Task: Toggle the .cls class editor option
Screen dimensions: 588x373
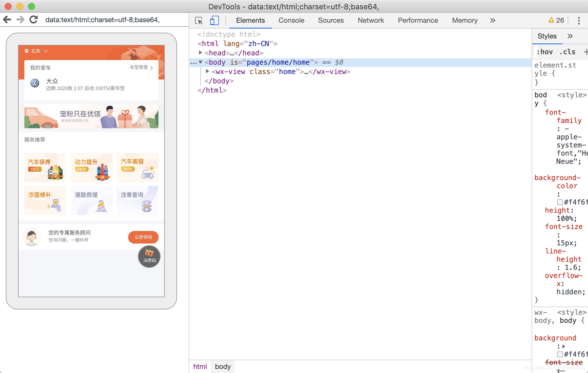Action: click(567, 52)
